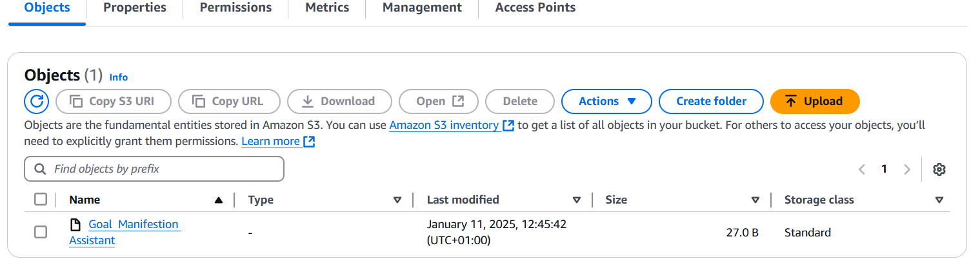Sort by Type using its column arrow
Viewport: 980px width, 259px height.
(x=397, y=200)
